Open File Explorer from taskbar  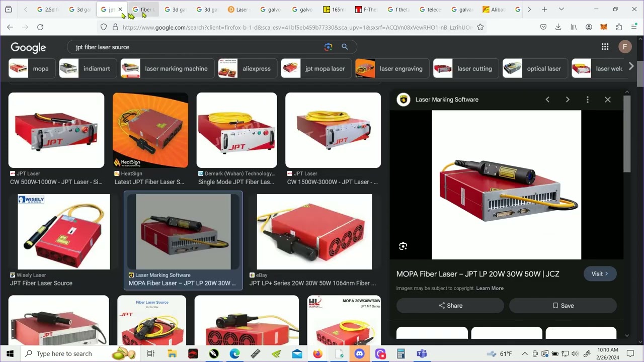[172, 353]
